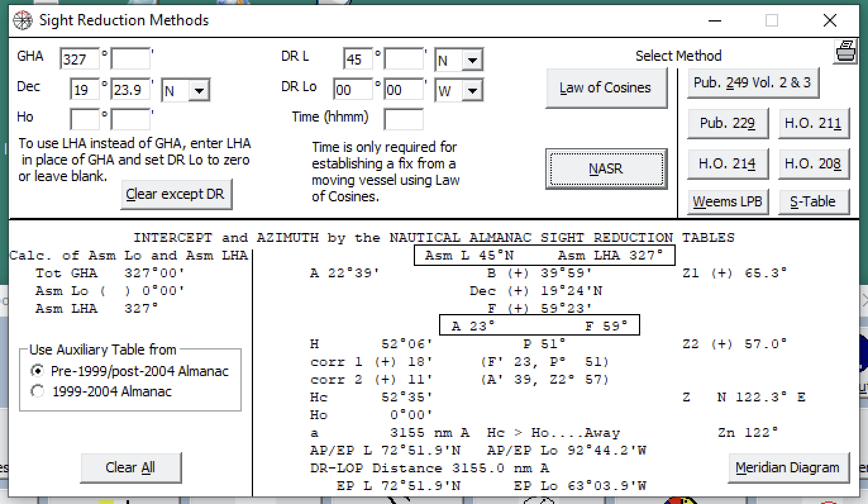This screenshot has width=868, height=504.
Task: Open the Meridian Diagram
Action: coord(788,467)
